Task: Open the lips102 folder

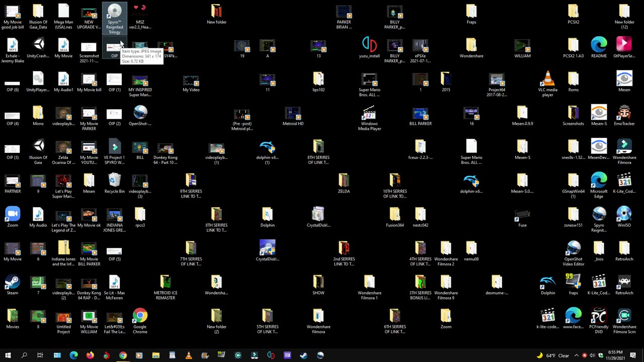Action: 318,82
